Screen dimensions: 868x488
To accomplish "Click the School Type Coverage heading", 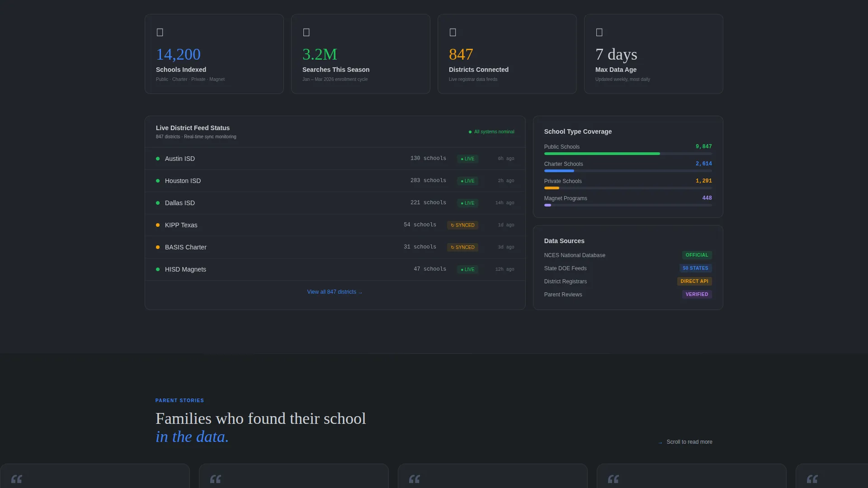I will [578, 131].
